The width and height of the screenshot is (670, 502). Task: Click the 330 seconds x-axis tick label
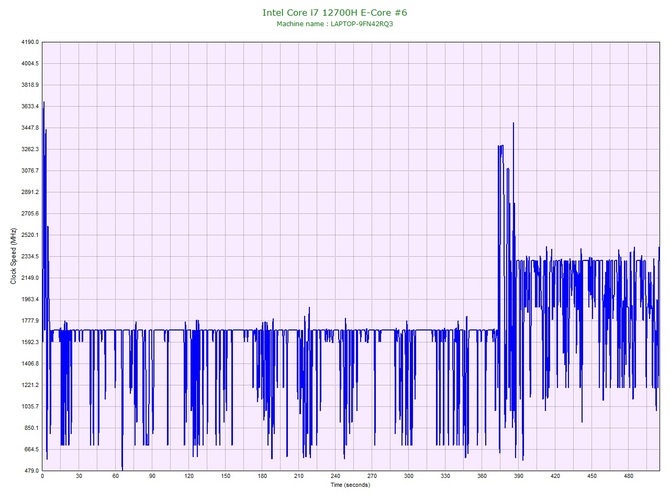click(x=446, y=476)
